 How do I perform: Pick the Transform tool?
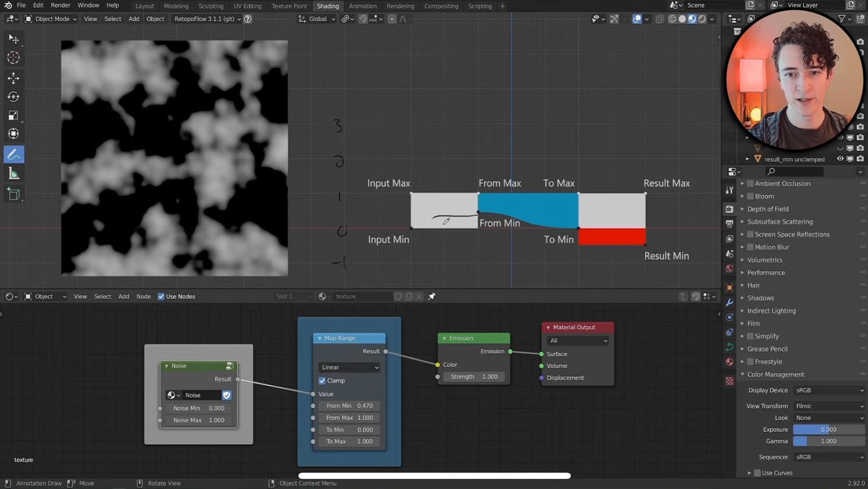[x=13, y=134]
